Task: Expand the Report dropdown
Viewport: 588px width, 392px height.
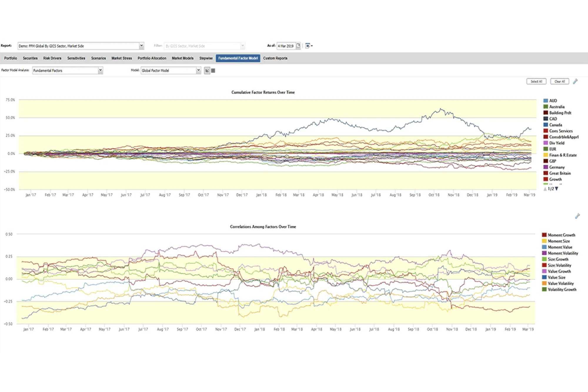Action: (141, 46)
